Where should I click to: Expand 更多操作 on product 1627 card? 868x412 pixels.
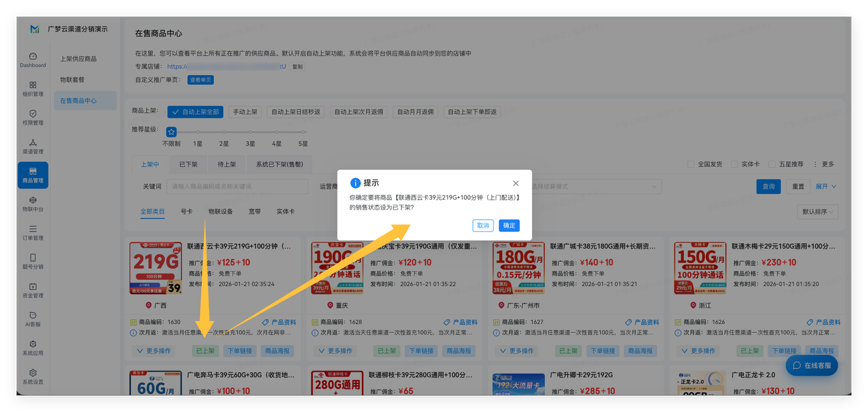516,351
